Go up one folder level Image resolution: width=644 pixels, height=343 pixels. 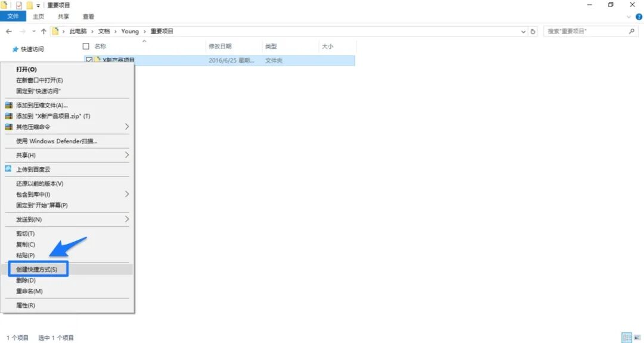tap(44, 31)
